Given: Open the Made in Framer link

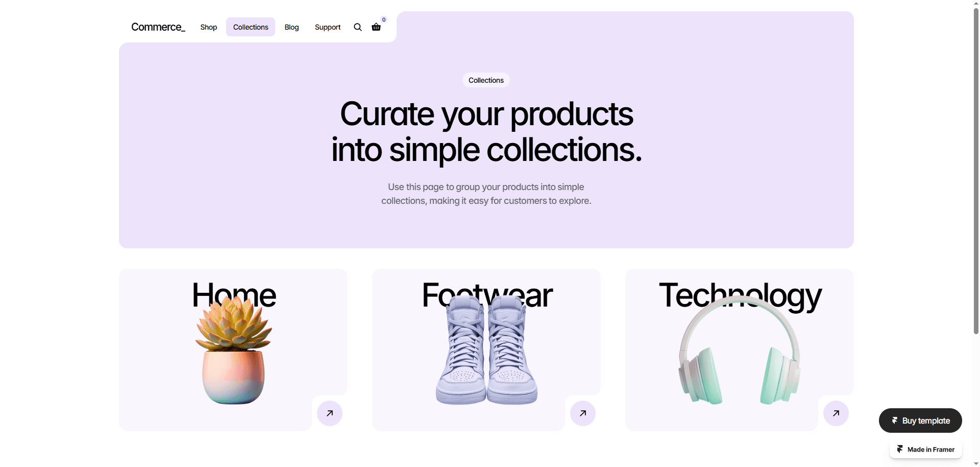Looking at the screenshot, I should point(926,450).
